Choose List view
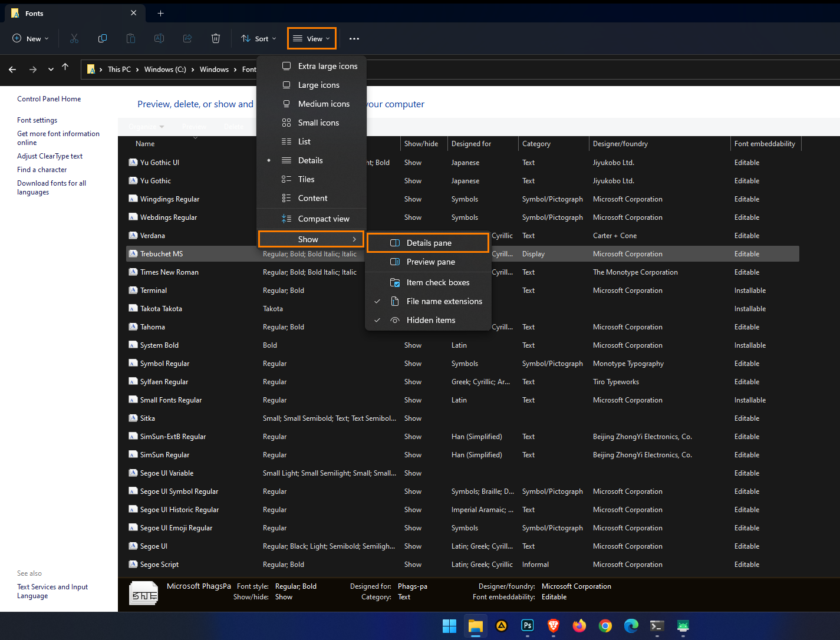Screen dimensions: 840x640 [312, 141]
